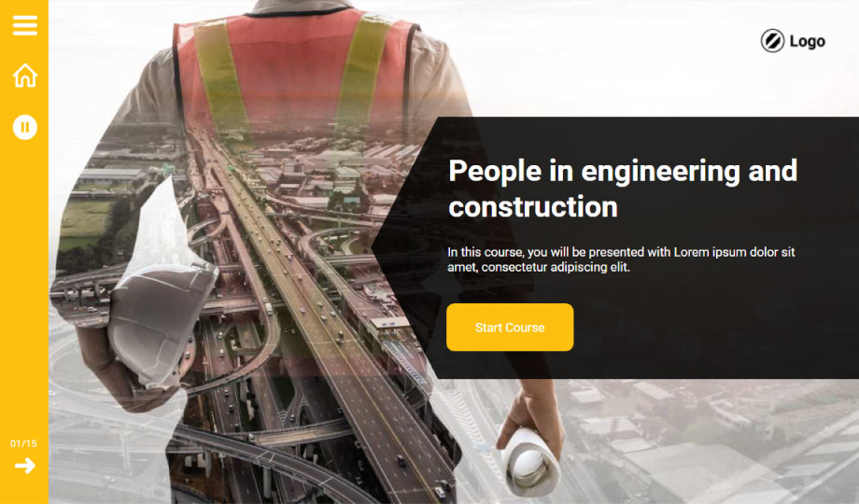Click the dark banner's pointed left edge

pyautogui.click(x=384, y=247)
